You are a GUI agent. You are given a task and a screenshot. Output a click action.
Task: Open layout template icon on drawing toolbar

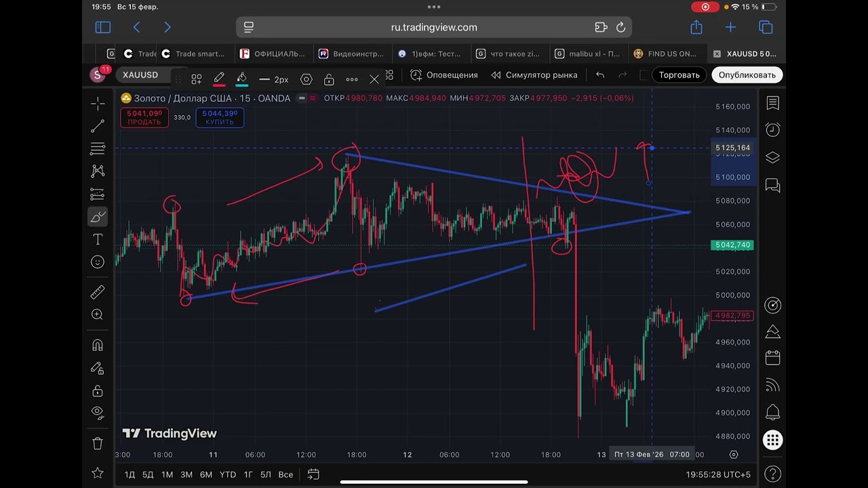pos(196,79)
